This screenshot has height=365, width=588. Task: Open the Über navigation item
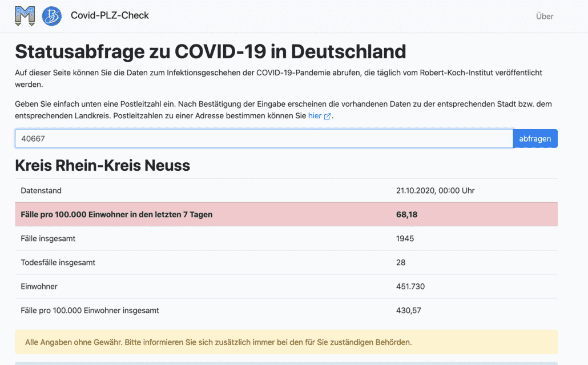544,16
